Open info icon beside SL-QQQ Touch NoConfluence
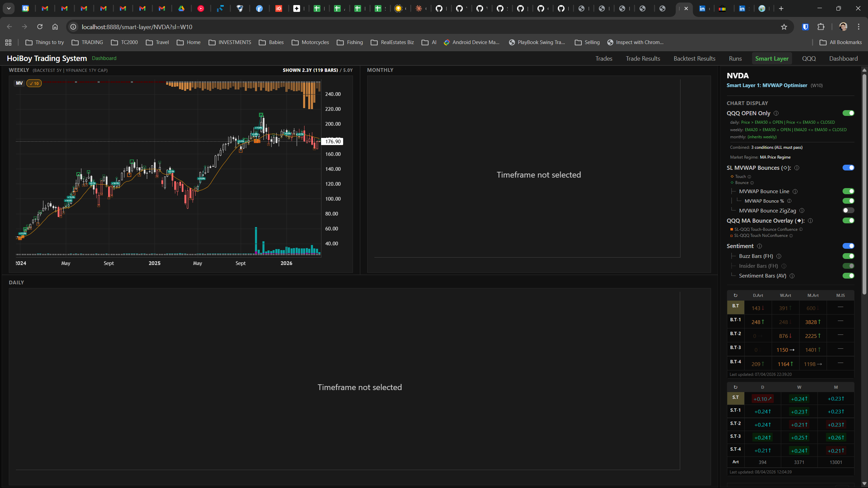 tap(791, 236)
